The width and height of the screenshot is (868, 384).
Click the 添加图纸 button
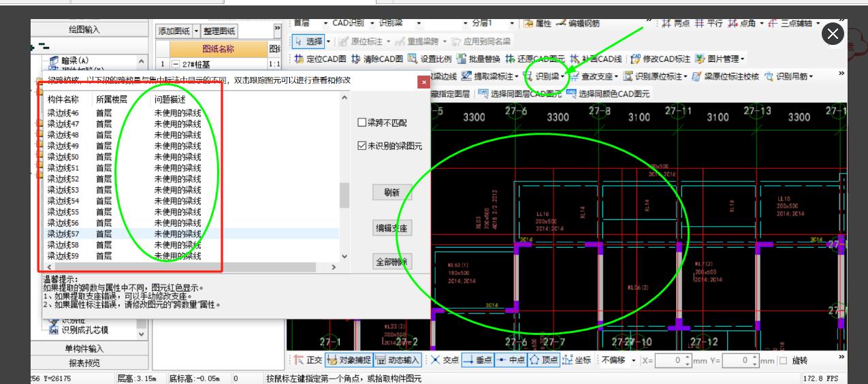(175, 31)
